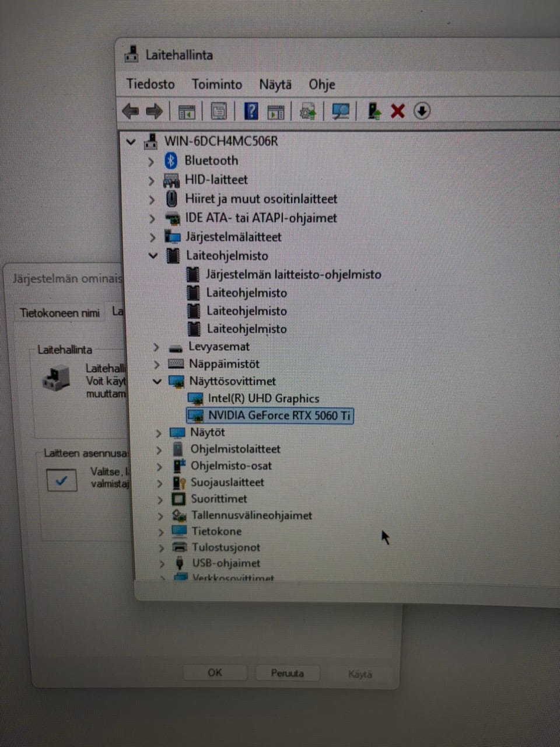This screenshot has height=747, width=560.
Task: Click the mouse icon beside Hiiret
Action: (x=171, y=199)
